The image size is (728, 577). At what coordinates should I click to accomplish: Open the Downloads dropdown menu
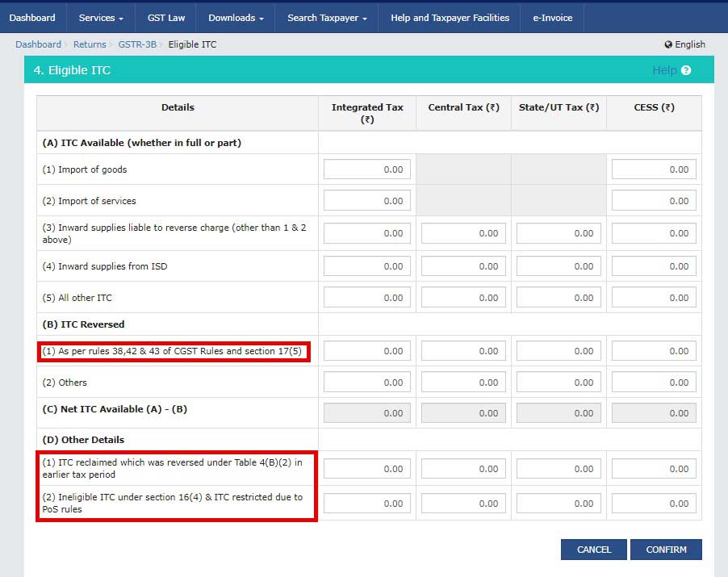click(x=236, y=18)
